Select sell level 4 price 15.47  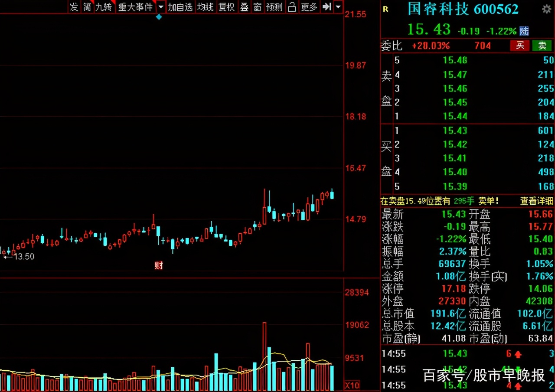455,75
